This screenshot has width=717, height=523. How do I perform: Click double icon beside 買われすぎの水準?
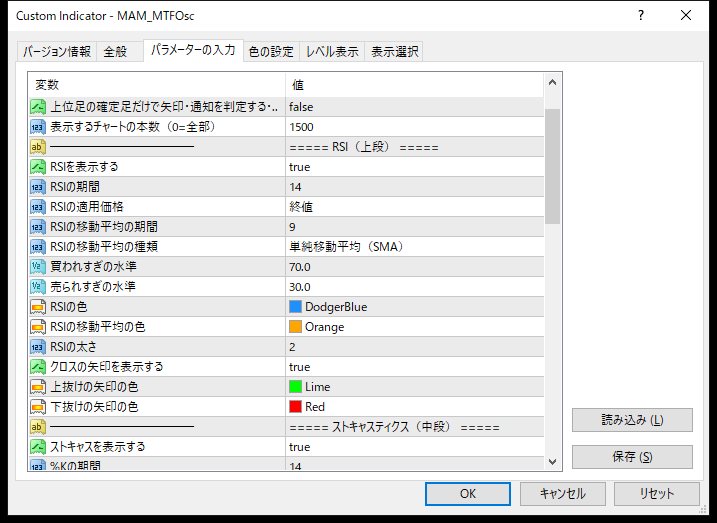click(38, 267)
